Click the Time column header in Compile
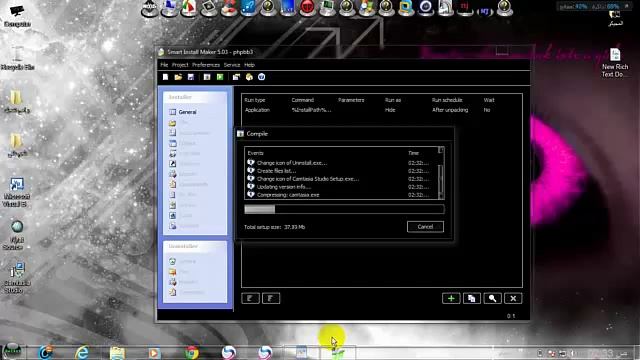The image size is (640, 360). [x=413, y=153]
